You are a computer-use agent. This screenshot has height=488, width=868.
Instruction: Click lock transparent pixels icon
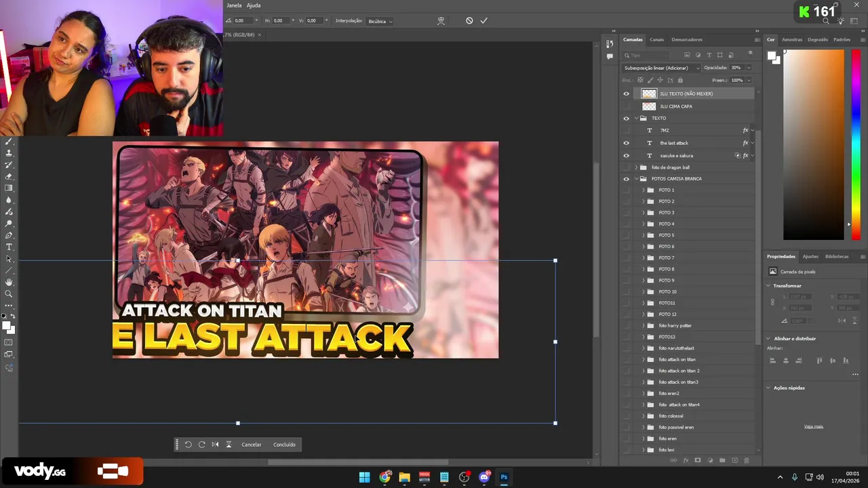click(x=640, y=80)
